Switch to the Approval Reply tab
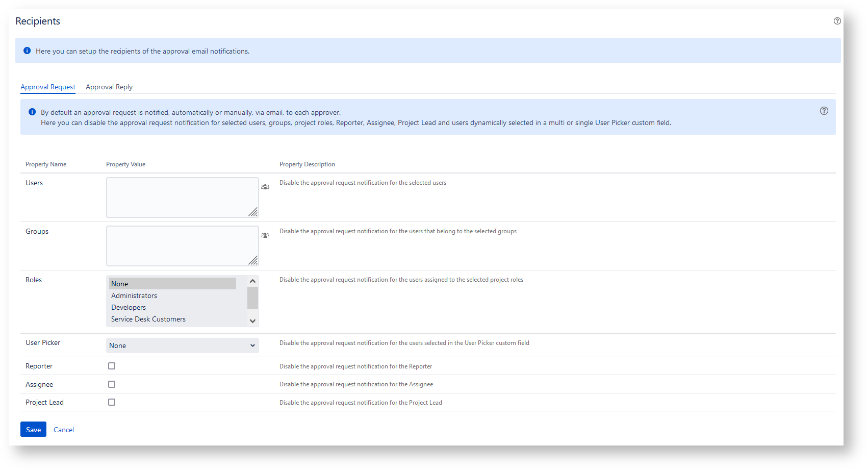The height and width of the screenshot is (470, 868). coord(109,87)
